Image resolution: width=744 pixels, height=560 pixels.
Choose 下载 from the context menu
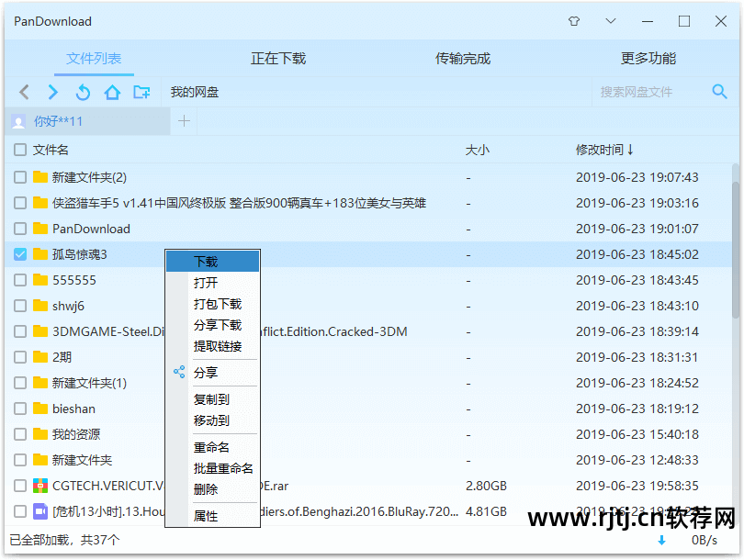[x=206, y=262]
